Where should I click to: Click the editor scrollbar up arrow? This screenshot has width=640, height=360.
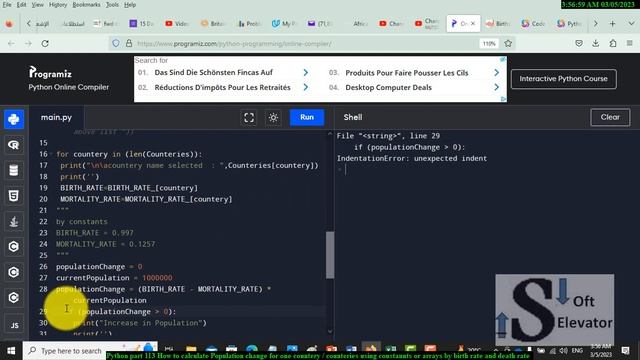pos(330,134)
